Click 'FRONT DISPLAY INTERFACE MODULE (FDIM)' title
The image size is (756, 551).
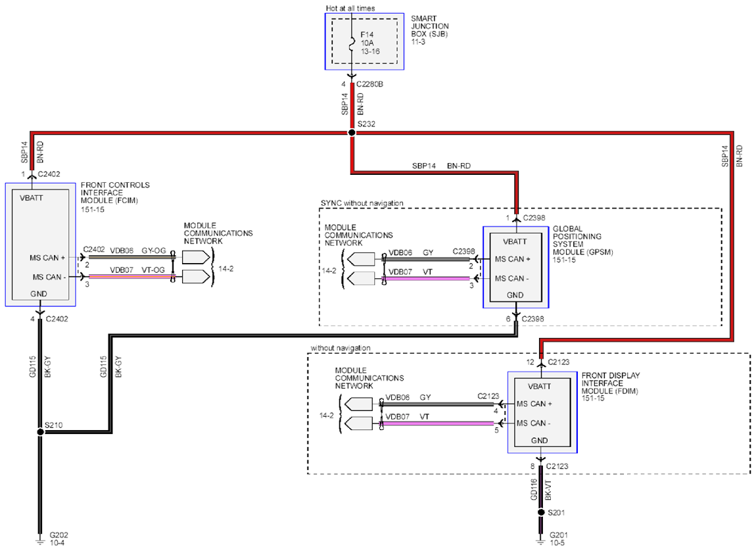pos(611,383)
